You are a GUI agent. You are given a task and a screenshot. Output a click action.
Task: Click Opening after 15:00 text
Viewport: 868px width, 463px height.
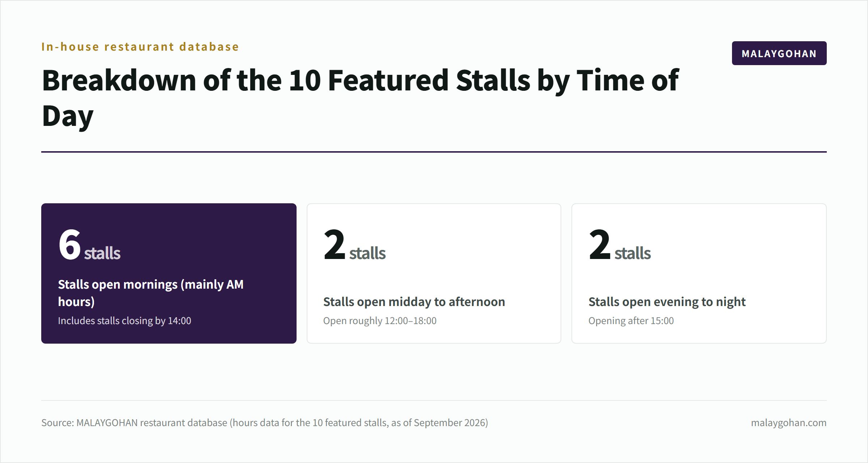(631, 320)
